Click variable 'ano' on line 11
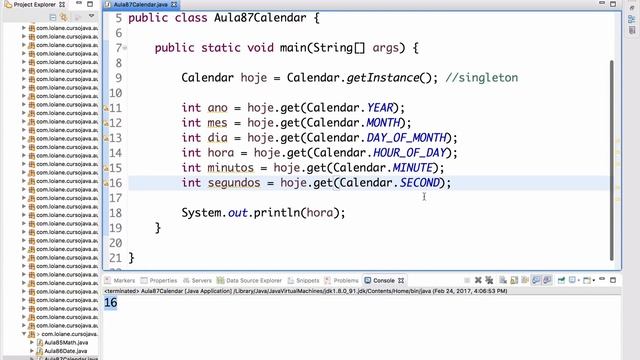This screenshot has width=640, height=360. 217,108
